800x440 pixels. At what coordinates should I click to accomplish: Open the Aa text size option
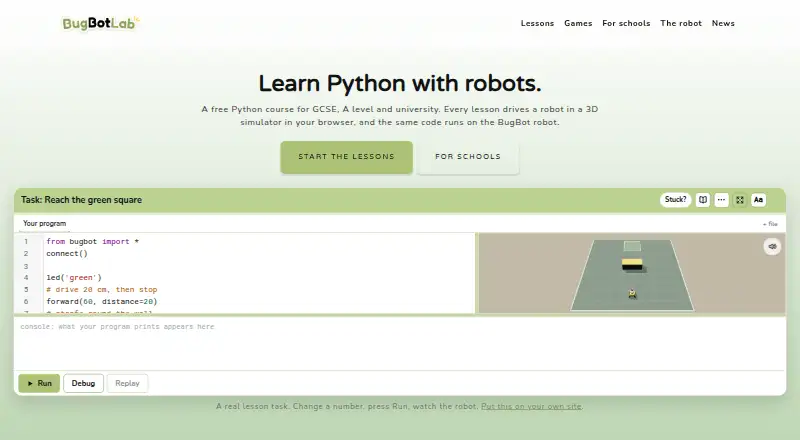tap(758, 200)
